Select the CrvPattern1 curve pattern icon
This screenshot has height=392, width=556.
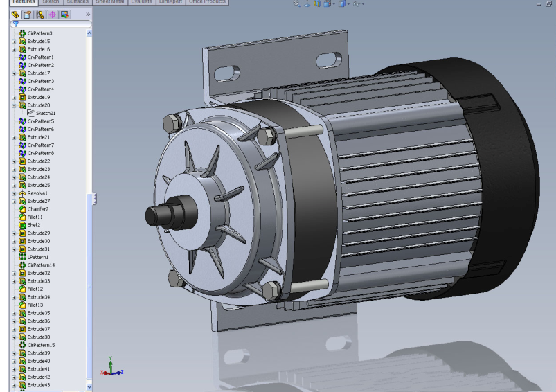(x=22, y=57)
